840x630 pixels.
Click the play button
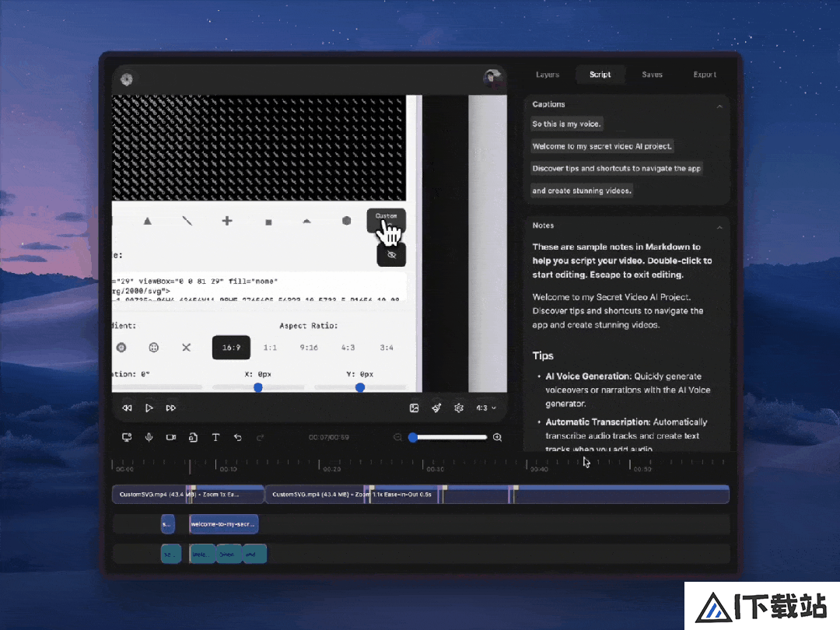[149, 408]
